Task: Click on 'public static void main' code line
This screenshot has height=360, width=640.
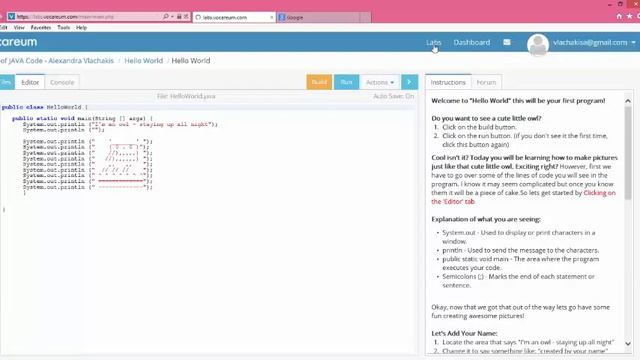Action: (82, 118)
